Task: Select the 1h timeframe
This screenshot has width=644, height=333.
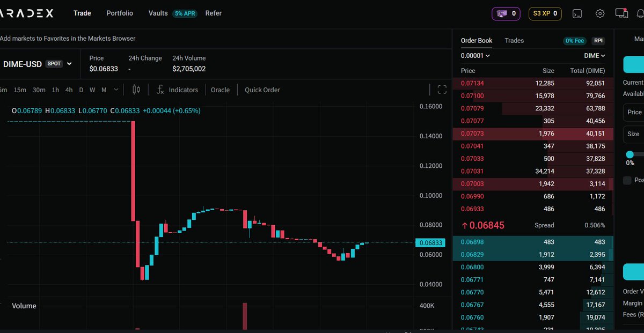Action: [55, 90]
